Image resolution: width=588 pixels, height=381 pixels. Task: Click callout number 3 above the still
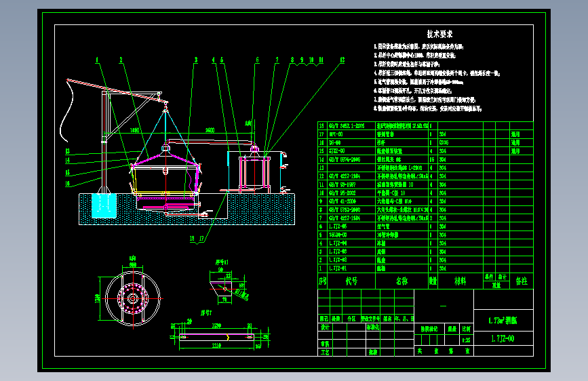(x=196, y=60)
